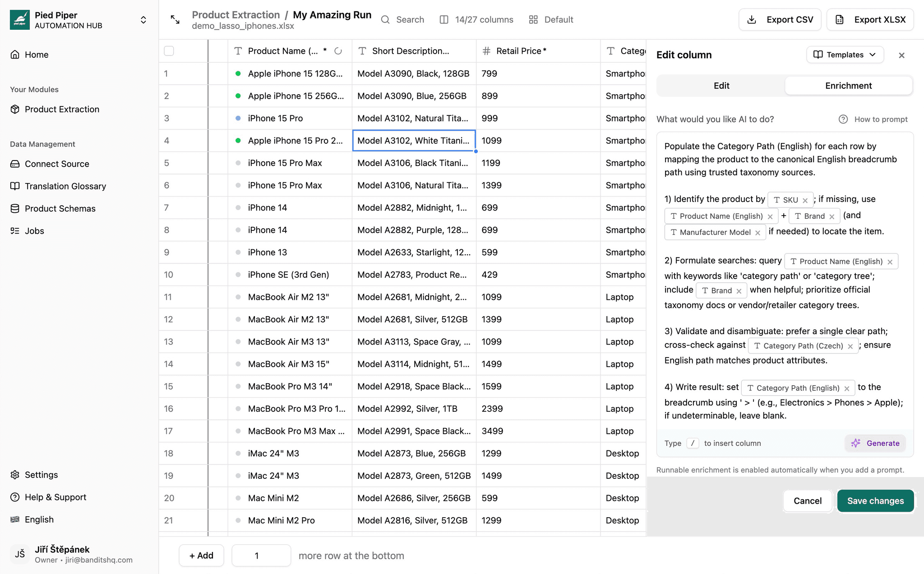Screen dimensions: 924x574
Task: Select the status dot on row 3
Action: coord(238,118)
